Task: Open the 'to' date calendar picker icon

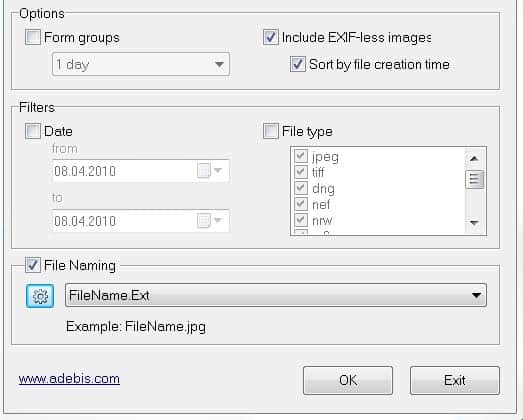Action: (x=203, y=221)
